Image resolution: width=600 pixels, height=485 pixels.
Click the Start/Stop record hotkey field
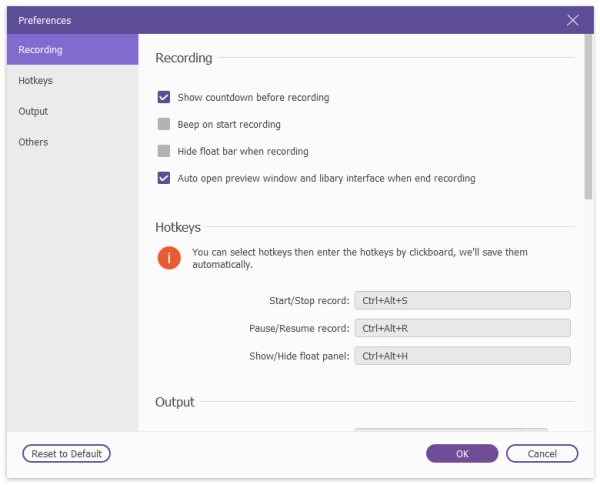462,300
